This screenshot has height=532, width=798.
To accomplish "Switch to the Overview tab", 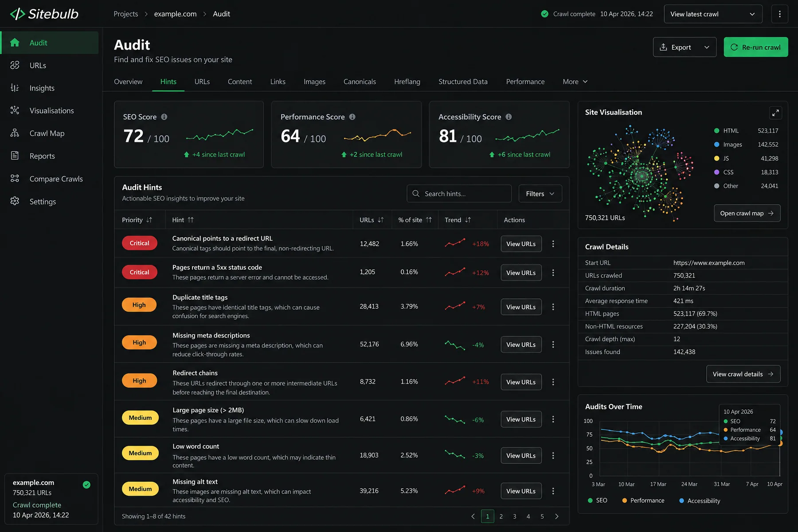I will pyautogui.click(x=128, y=82).
